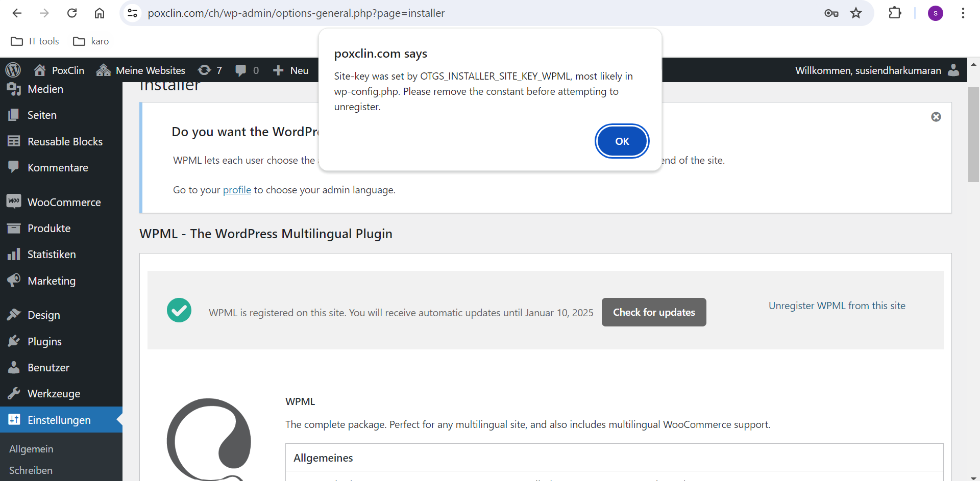Click the address bar URL
980x481 pixels.
(296, 13)
